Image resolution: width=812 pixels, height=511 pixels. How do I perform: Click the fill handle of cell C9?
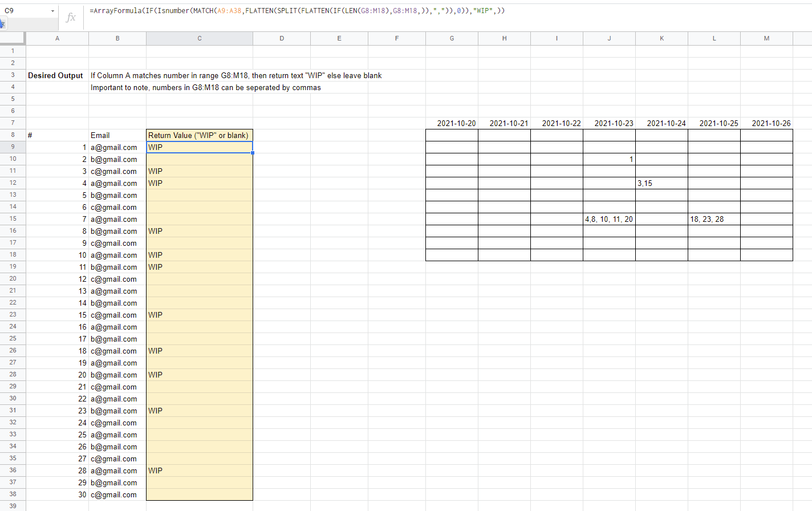(252, 153)
